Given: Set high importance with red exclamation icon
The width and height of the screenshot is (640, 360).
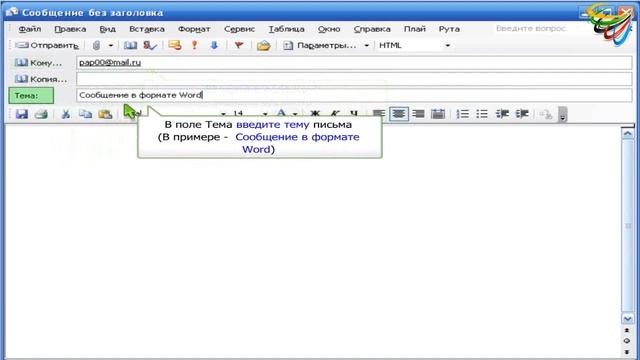Looking at the screenshot, I should (x=194, y=45).
